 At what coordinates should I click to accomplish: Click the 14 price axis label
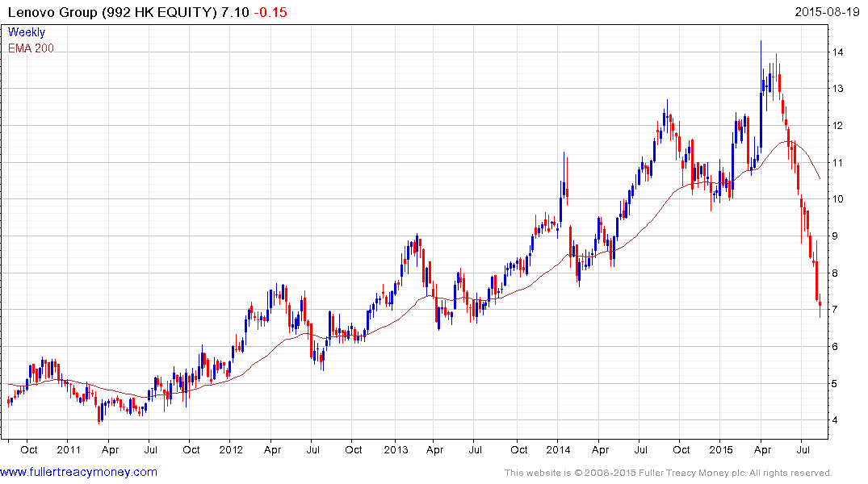point(837,52)
